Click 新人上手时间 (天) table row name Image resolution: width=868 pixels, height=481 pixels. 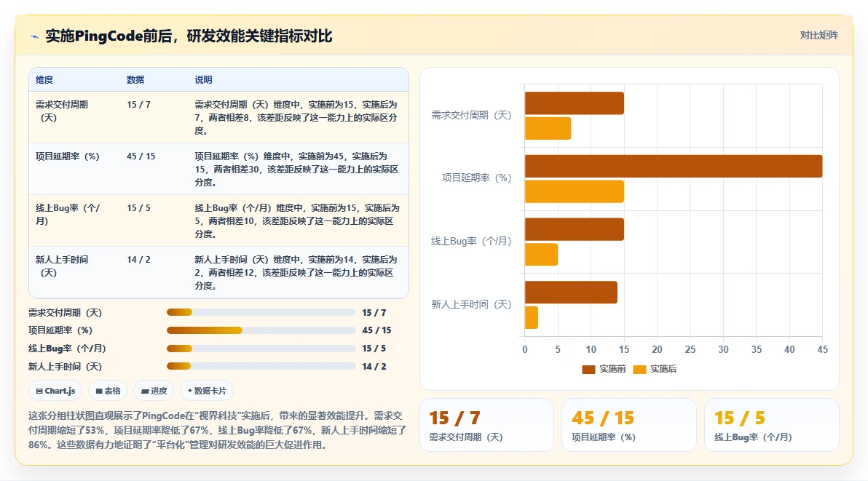click(62, 266)
